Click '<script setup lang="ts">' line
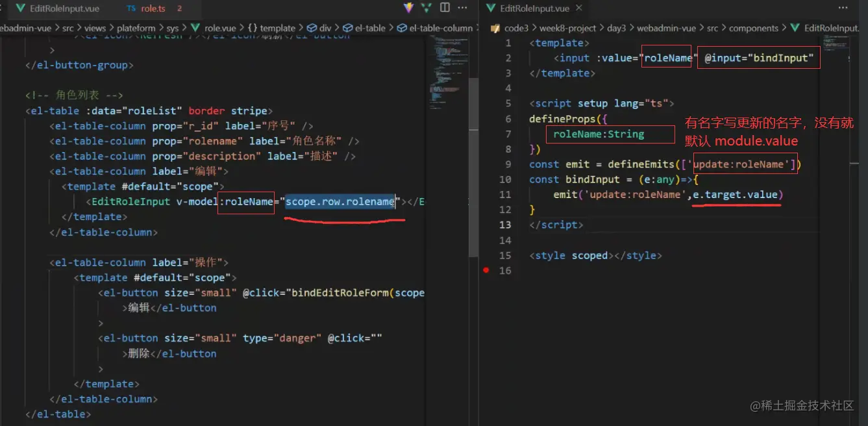This screenshot has width=868, height=426. 602,103
